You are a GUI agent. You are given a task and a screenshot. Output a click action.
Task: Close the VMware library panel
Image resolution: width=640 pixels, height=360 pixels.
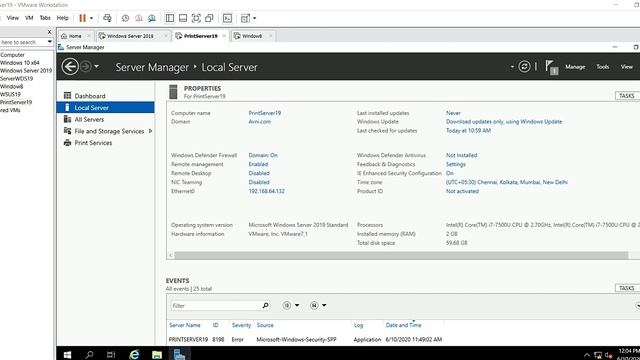point(49,32)
